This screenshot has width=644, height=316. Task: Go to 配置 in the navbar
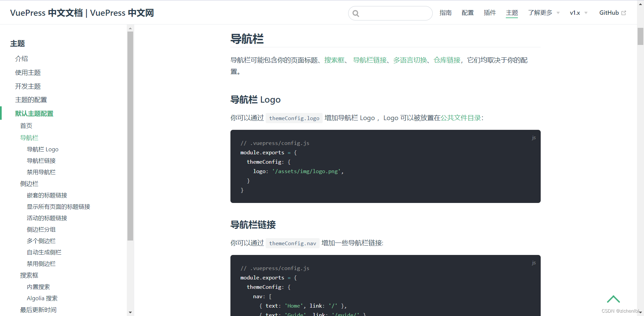[468, 13]
